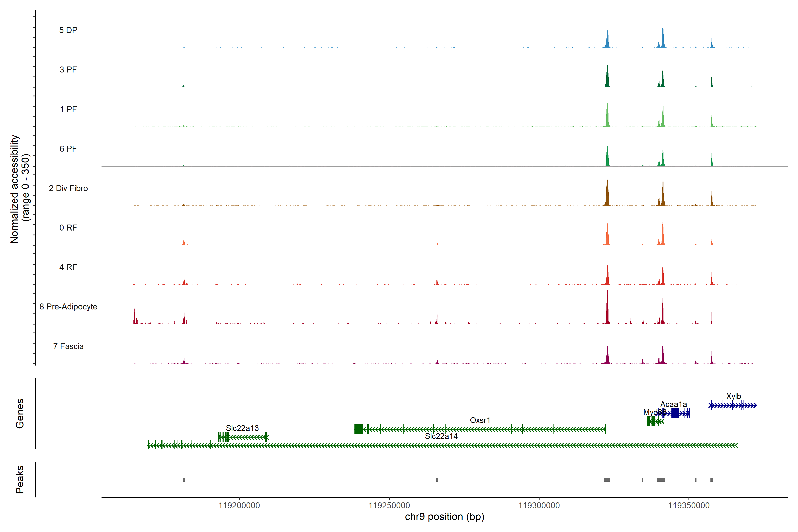
Task: Click the Oxsr1 gene label
Action: [480, 420]
